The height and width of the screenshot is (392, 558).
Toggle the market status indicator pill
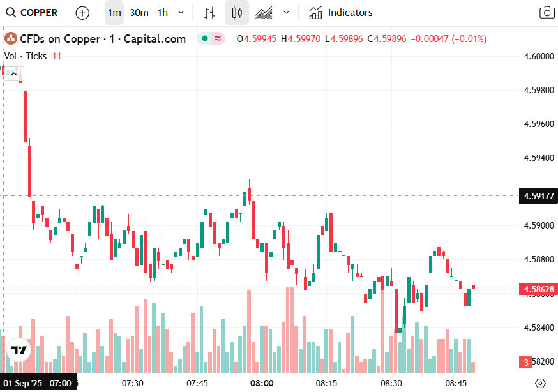pyautogui.click(x=211, y=39)
